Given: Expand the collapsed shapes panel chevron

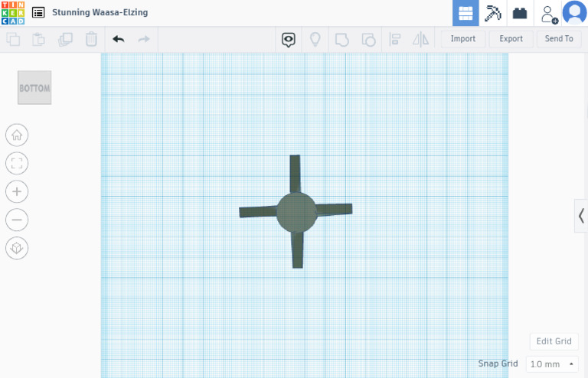Looking at the screenshot, I should tap(581, 216).
